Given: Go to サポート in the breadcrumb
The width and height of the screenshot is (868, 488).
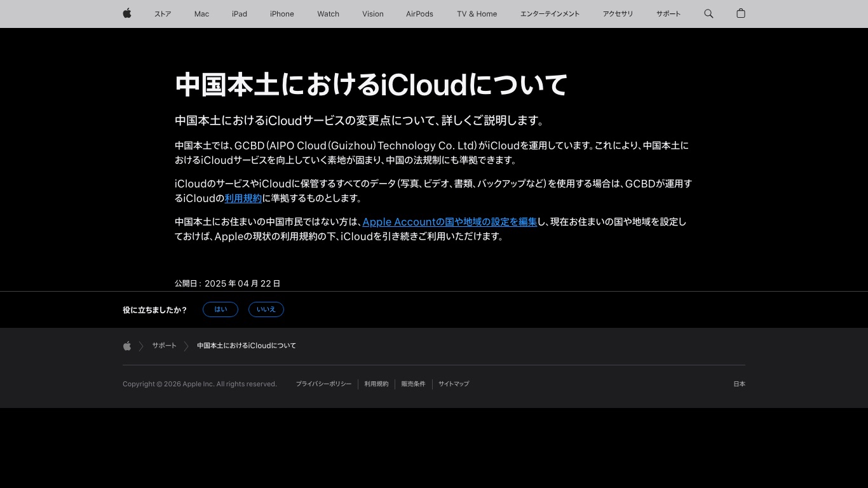Looking at the screenshot, I should click(164, 346).
